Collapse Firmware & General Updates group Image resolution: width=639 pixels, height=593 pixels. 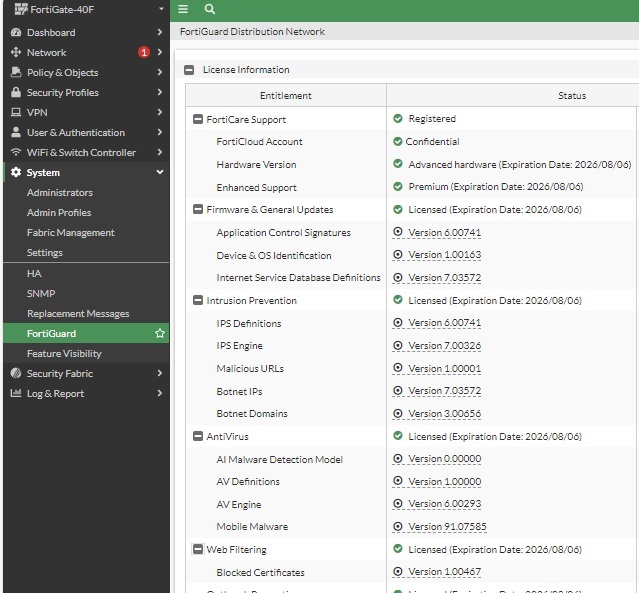coord(198,209)
